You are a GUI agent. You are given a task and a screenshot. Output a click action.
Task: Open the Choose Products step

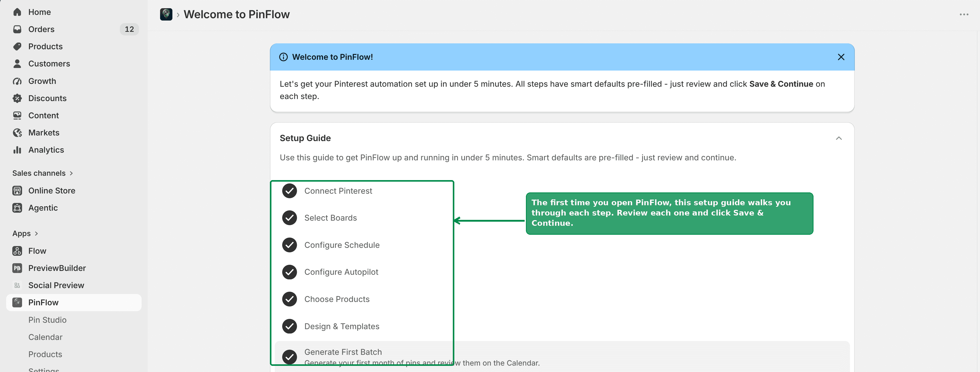coord(337,299)
